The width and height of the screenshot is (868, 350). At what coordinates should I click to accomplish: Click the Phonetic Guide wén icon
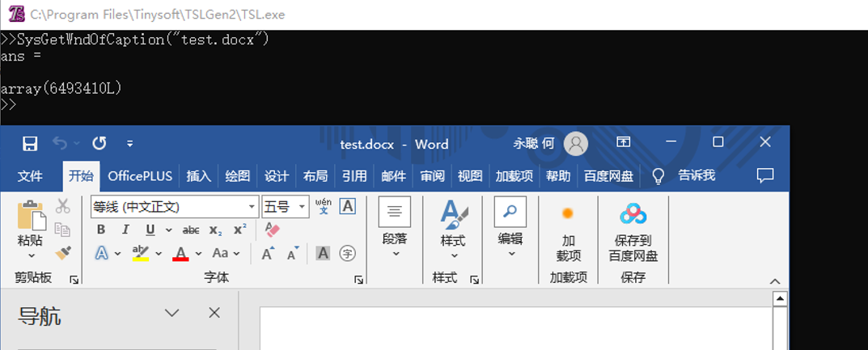pos(323,206)
